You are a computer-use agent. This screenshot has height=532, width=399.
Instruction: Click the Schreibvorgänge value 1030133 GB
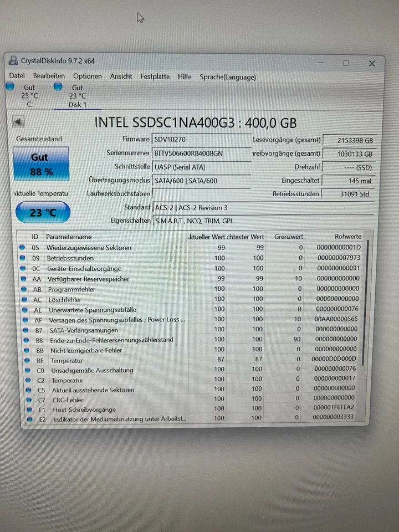(349, 154)
